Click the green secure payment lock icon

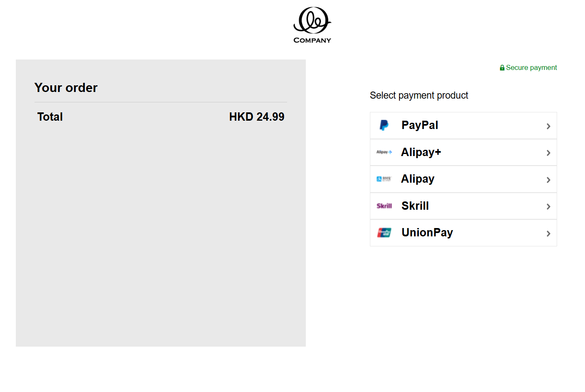pos(502,68)
